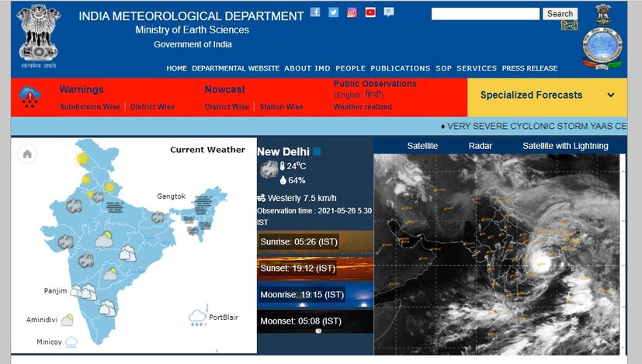Click the India national emblem logo at left
This screenshot has width=642, height=364.
pos(38,36)
